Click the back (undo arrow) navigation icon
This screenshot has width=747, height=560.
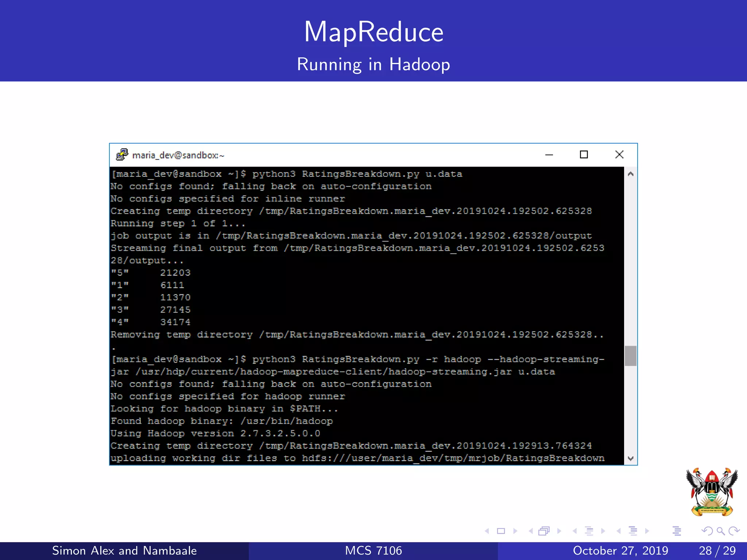(x=707, y=531)
